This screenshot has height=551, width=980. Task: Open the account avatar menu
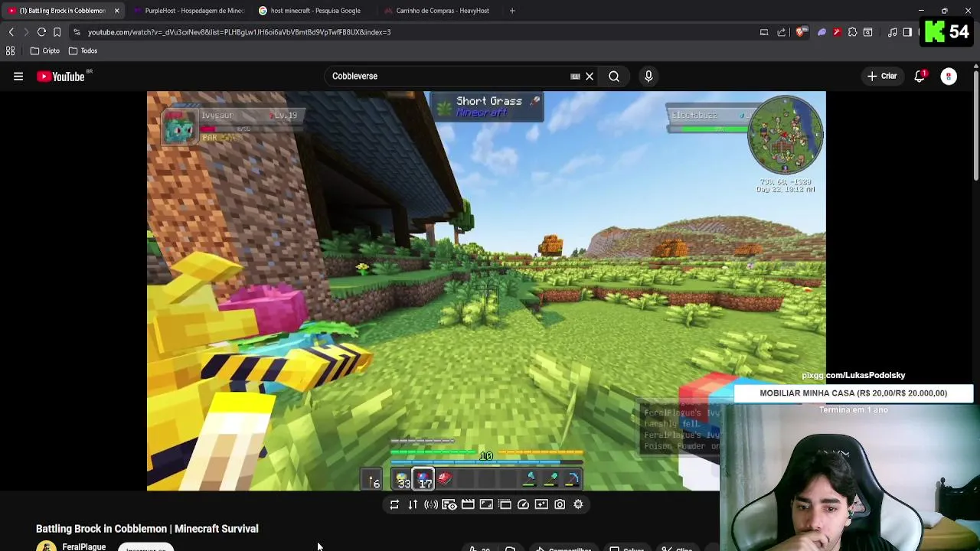pyautogui.click(x=949, y=77)
